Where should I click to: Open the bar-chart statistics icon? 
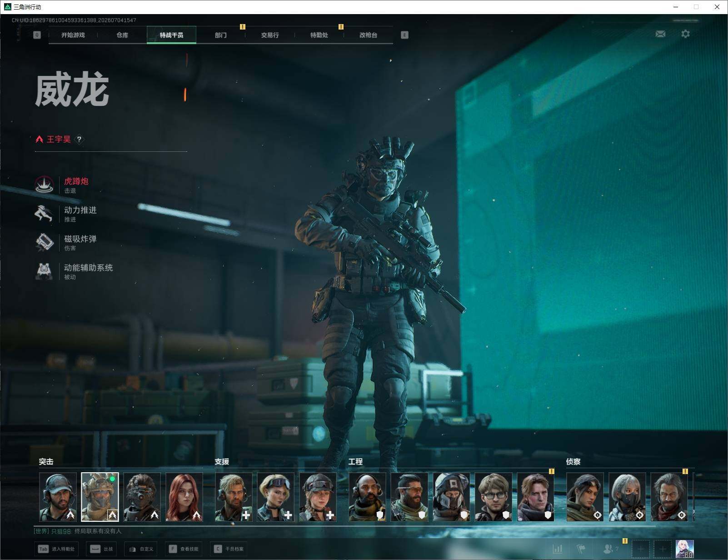pyautogui.click(x=558, y=549)
